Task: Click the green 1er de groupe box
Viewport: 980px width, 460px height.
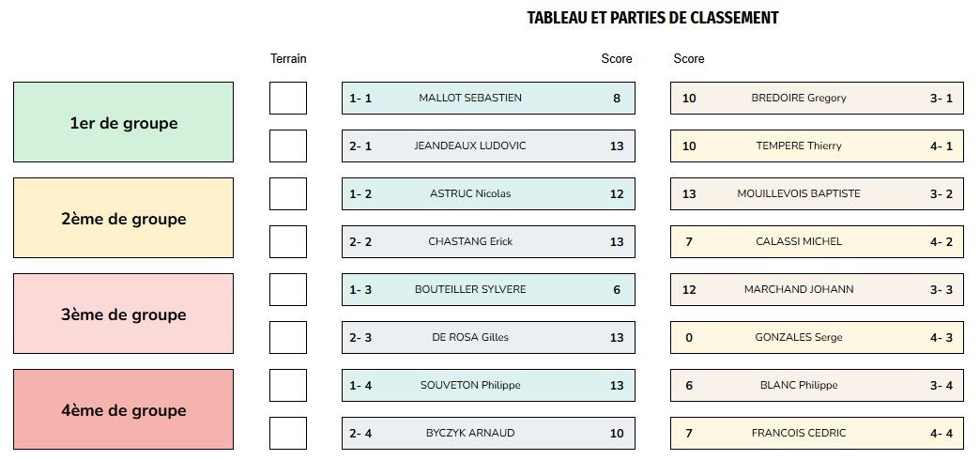Action: tap(123, 122)
